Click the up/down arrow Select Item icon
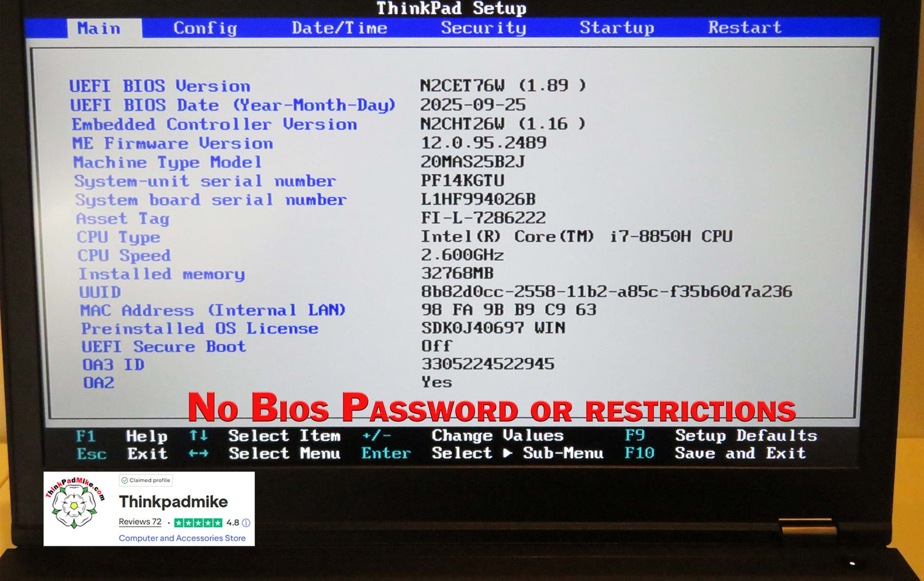Image resolution: width=924 pixels, height=581 pixels. [x=198, y=436]
